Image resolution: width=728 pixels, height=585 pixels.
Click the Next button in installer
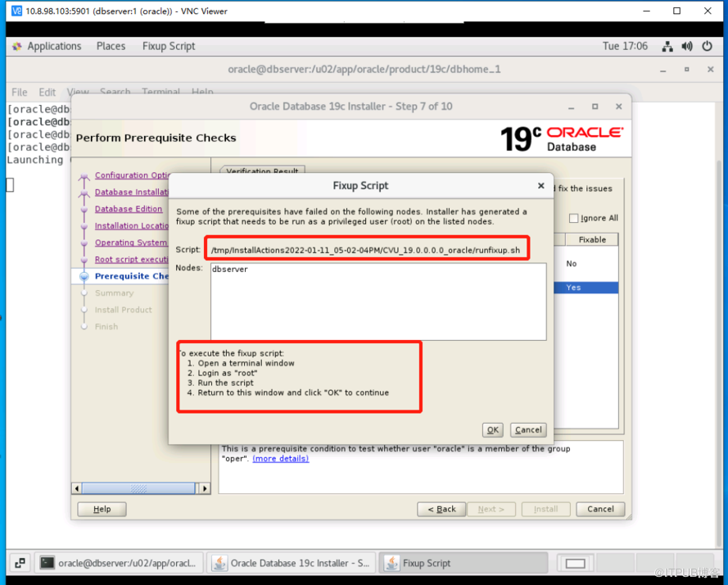click(x=491, y=509)
